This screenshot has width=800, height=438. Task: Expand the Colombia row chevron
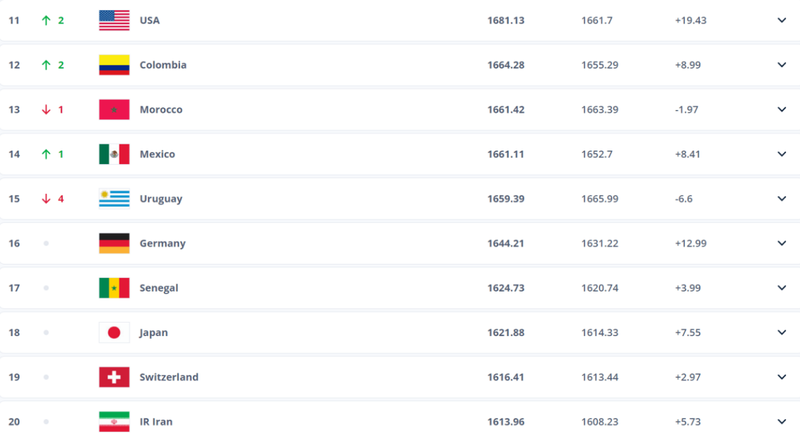pos(781,65)
